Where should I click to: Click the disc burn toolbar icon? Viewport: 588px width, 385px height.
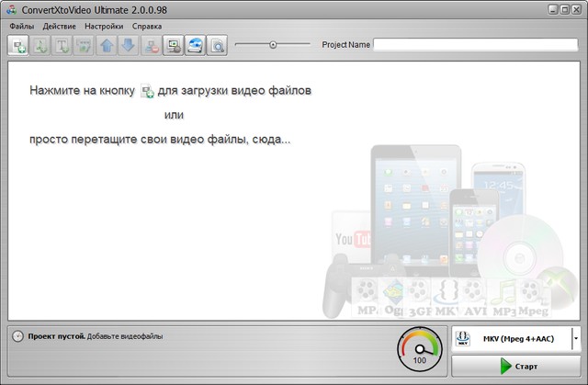(x=195, y=45)
